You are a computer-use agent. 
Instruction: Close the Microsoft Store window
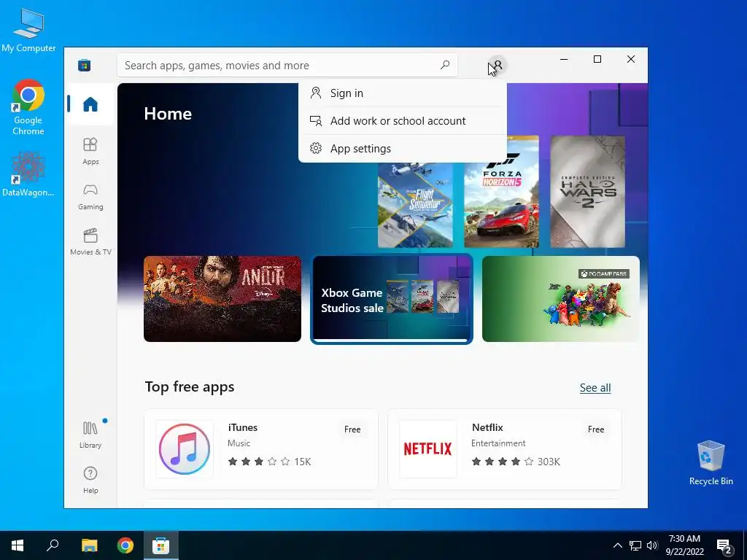631,60
